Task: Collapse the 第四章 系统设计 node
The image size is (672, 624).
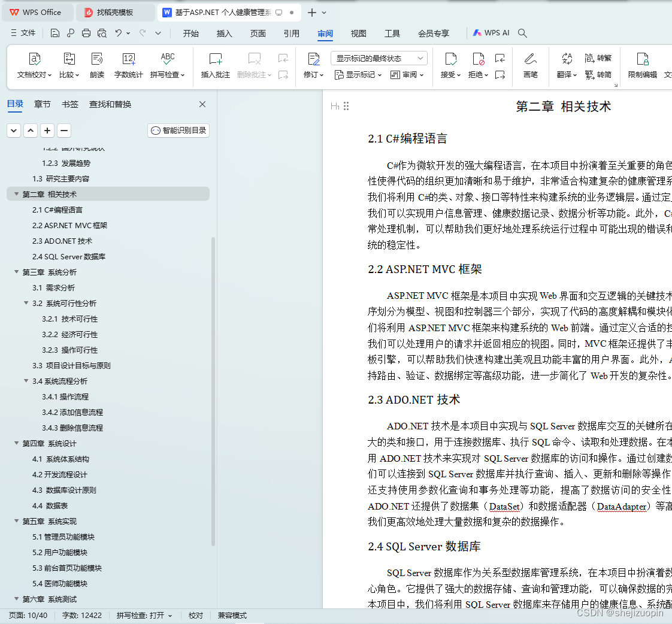Action: (16, 443)
